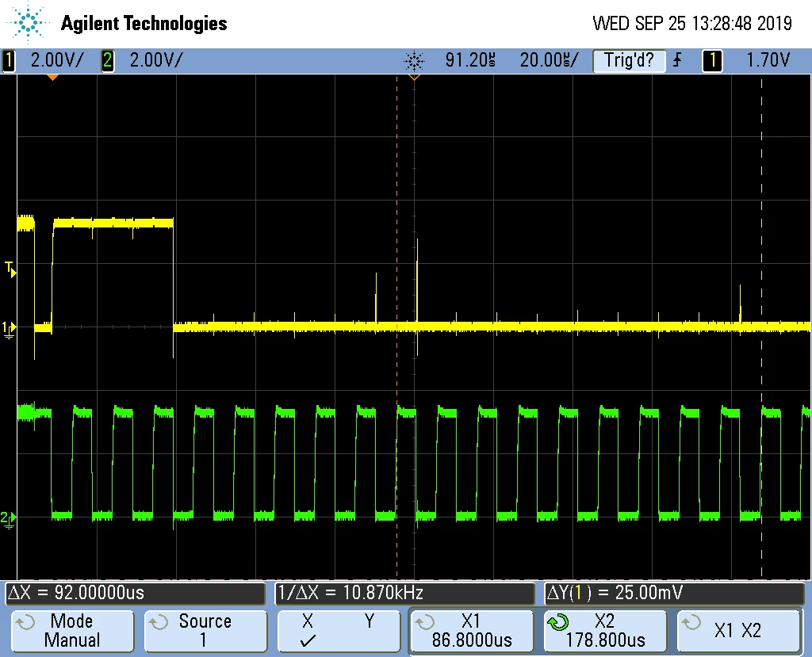The width and height of the screenshot is (812, 657).
Task: Click the rising edge trigger slope icon
Action: pos(677,60)
